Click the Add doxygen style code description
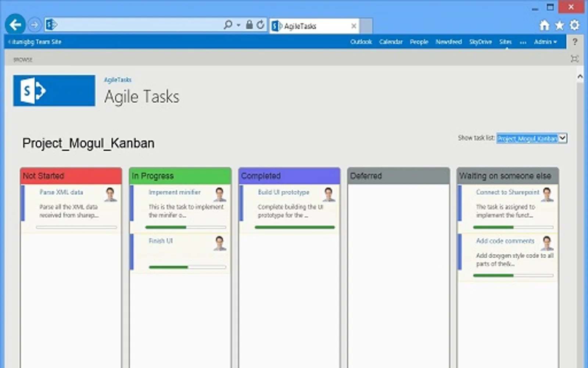The width and height of the screenshot is (588, 368). coord(514,259)
